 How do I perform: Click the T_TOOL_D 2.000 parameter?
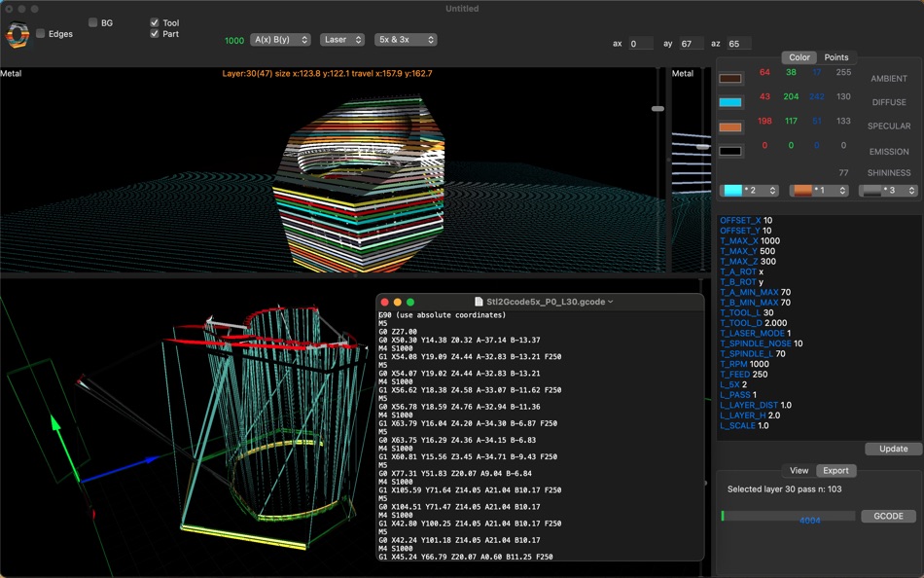[753, 323]
